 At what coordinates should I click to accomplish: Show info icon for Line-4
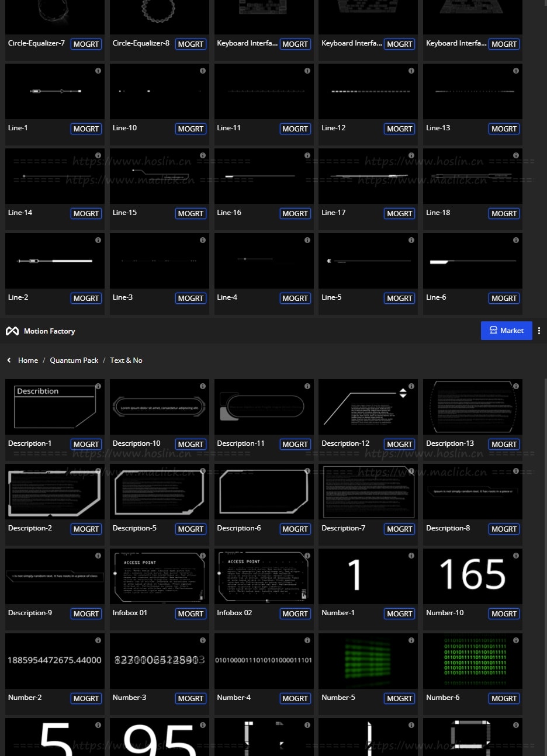pyautogui.click(x=307, y=240)
